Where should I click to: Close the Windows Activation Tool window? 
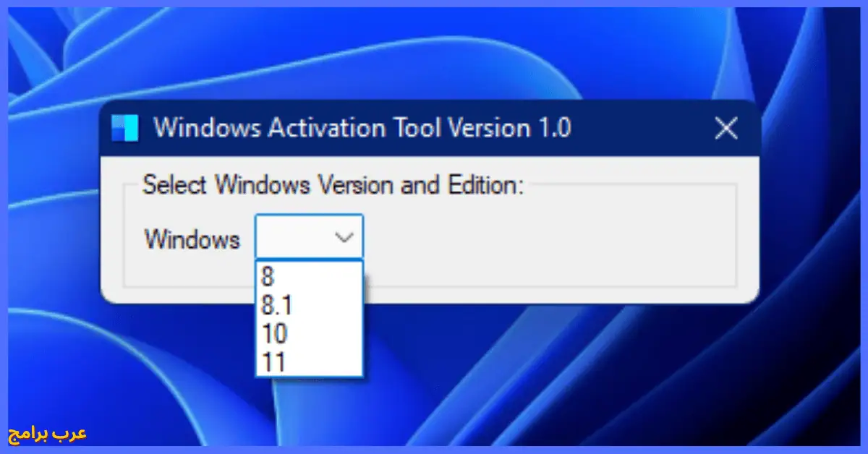point(726,129)
